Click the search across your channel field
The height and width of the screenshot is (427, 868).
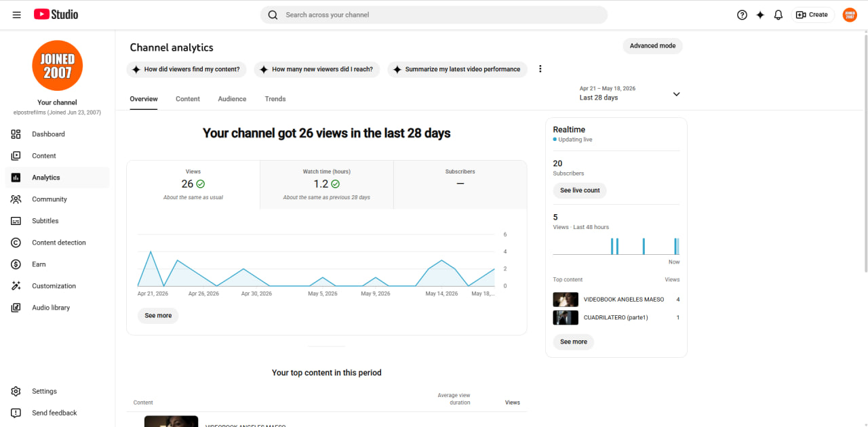[434, 15]
